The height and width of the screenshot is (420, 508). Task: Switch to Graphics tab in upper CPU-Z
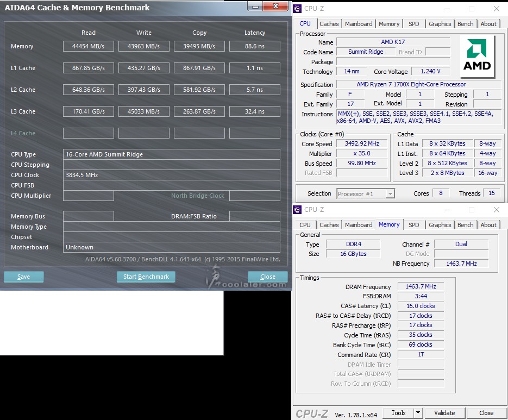pos(440,24)
